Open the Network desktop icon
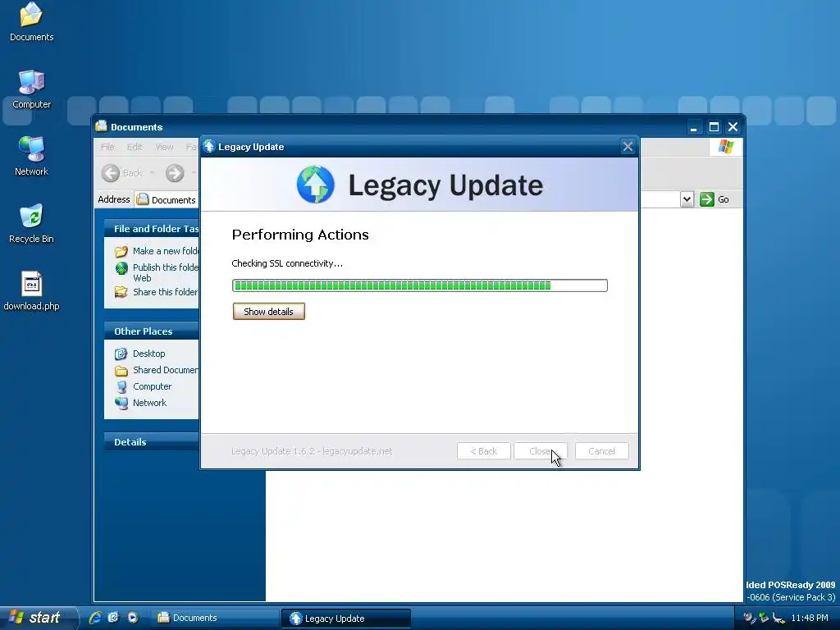This screenshot has width=840, height=630. pyautogui.click(x=31, y=157)
